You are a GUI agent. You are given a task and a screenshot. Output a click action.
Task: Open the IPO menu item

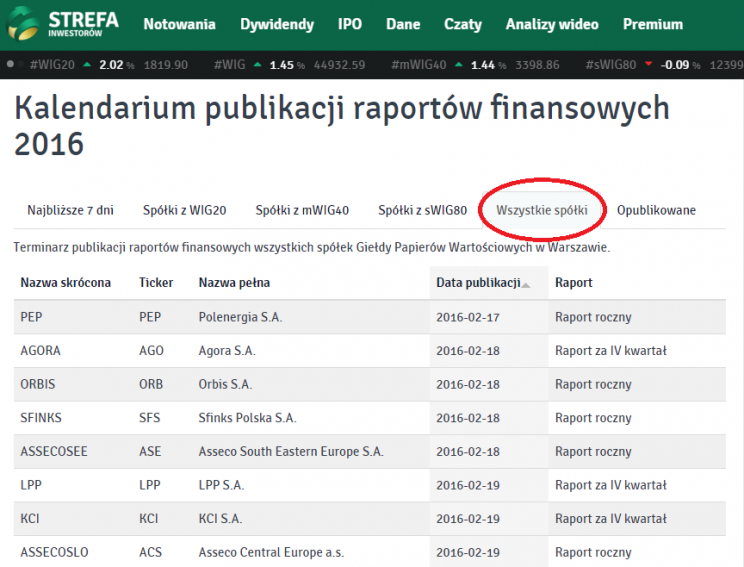350,24
